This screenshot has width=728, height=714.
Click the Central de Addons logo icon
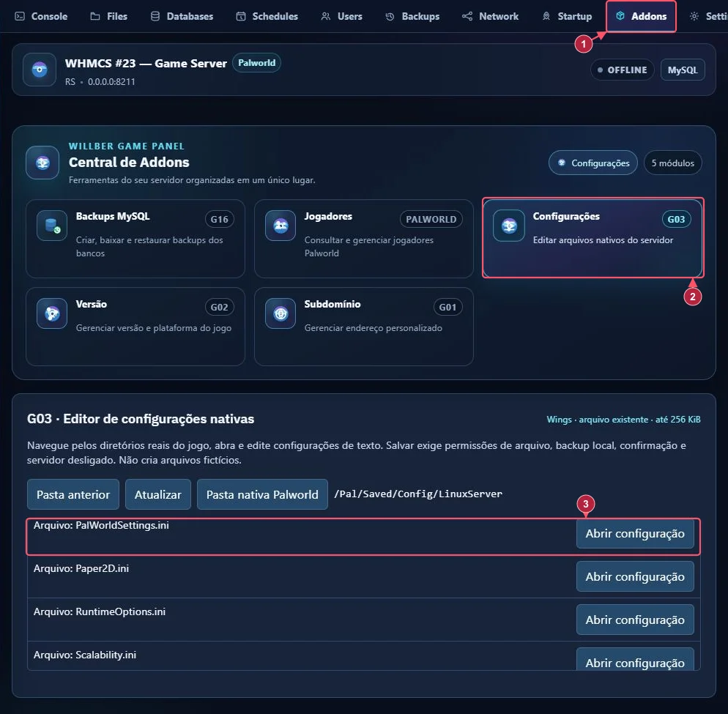42,163
